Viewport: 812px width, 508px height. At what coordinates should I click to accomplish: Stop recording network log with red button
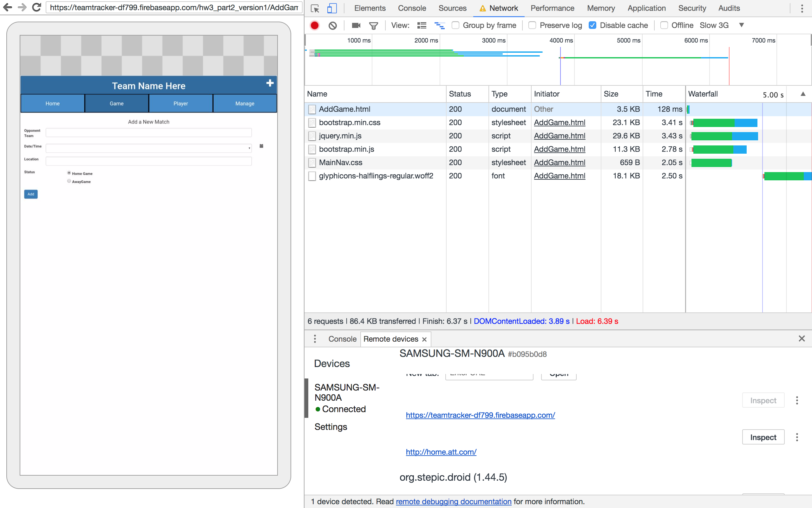pyautogui.click(x=314, y=25)
